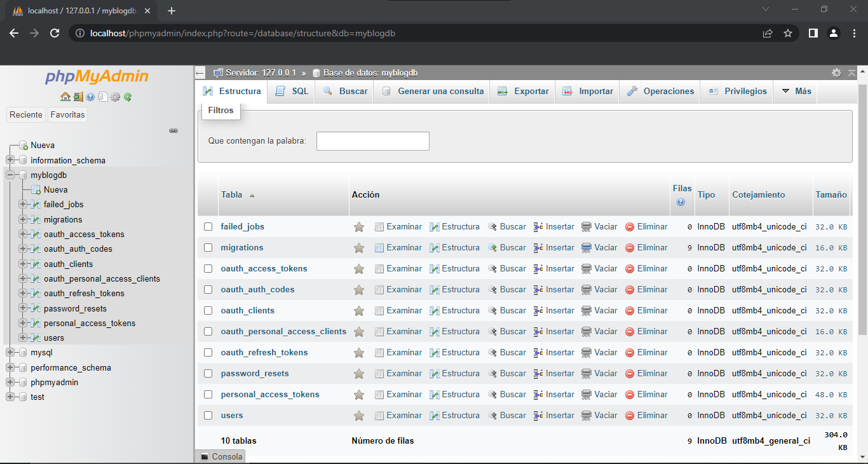
Task: Open the Más dropdown tab
Action: (796, 92)
